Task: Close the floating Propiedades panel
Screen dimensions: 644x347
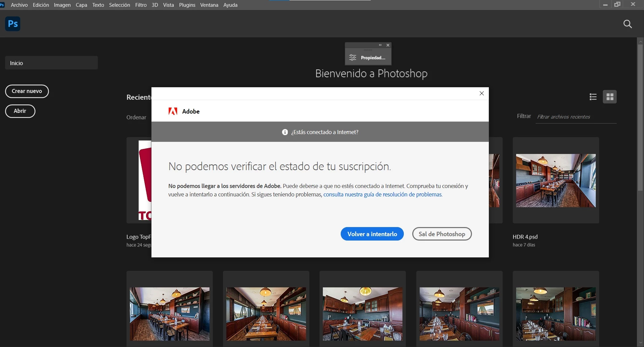Action: click(x=388, y=45)
